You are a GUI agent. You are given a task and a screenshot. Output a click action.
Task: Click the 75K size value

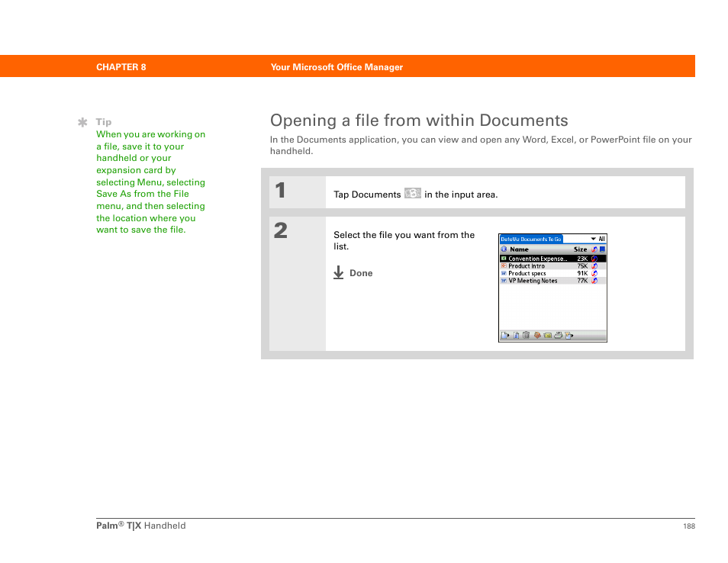583,266
